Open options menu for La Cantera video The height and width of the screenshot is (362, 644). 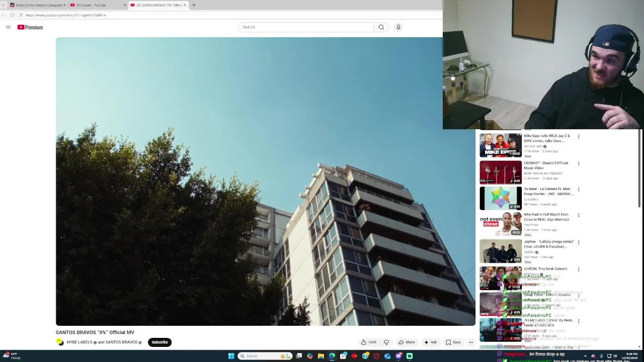579,190
